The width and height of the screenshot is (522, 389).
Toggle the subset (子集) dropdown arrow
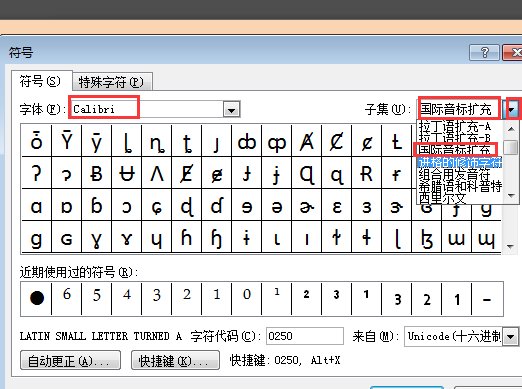(512, 108)
